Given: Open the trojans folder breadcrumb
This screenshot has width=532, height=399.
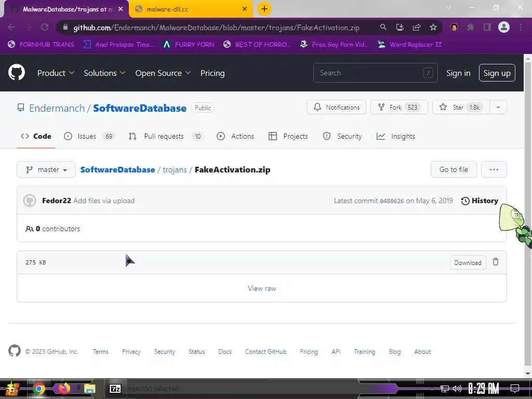Looking at the screenshot, I should pos(175,170).
